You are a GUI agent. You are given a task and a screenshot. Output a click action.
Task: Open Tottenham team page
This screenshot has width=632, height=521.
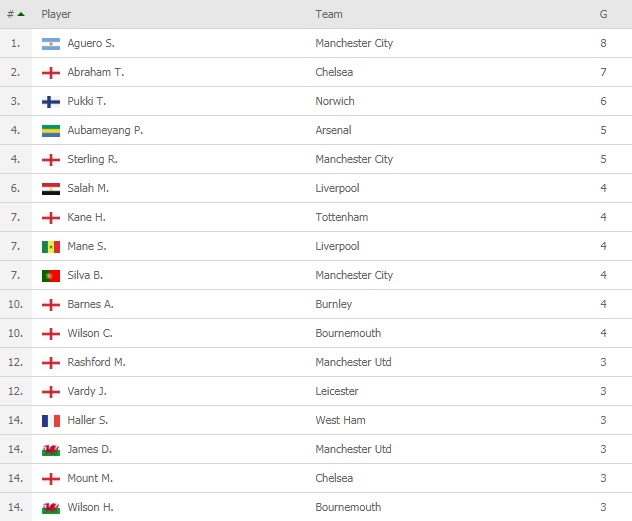341,218
